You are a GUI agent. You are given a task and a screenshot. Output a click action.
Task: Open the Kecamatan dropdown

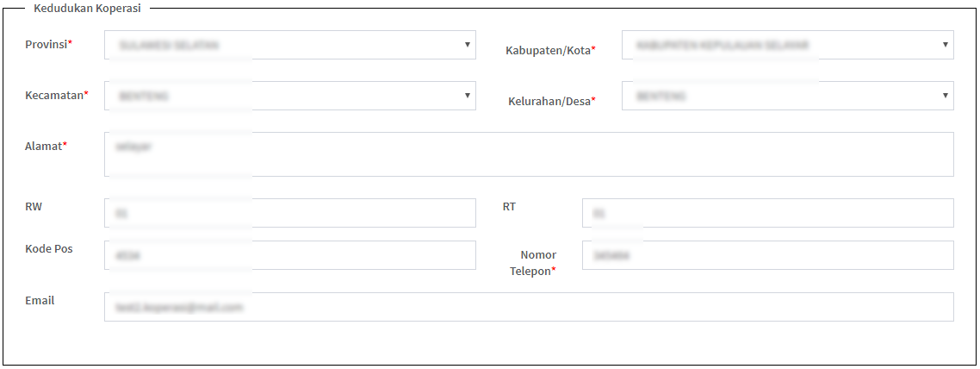[289, 96]
